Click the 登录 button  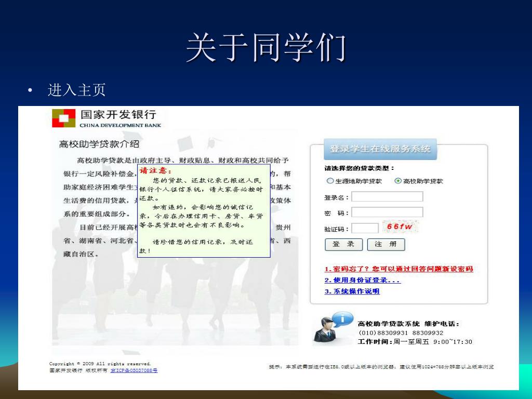coord(343,244)
